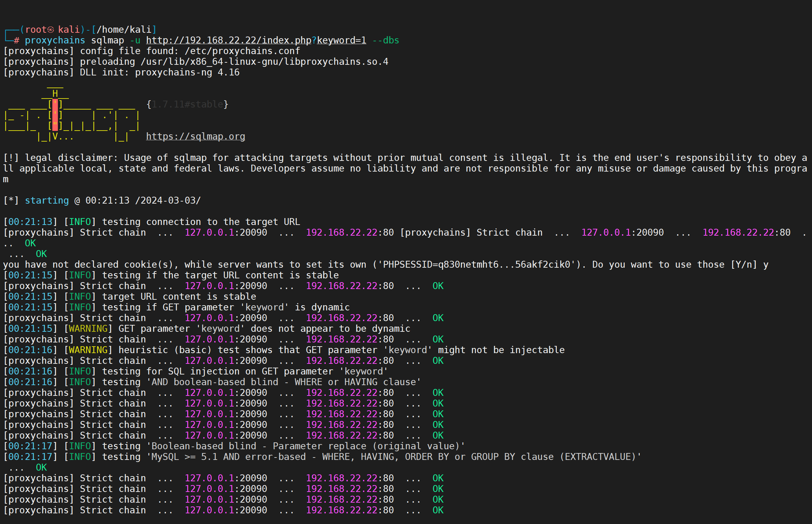Image resolution: width=812 pixels, height=524 pixels.
Task: Select "testing if GET parameter 'keyword' is dynamic"
Action: point(226,307)
